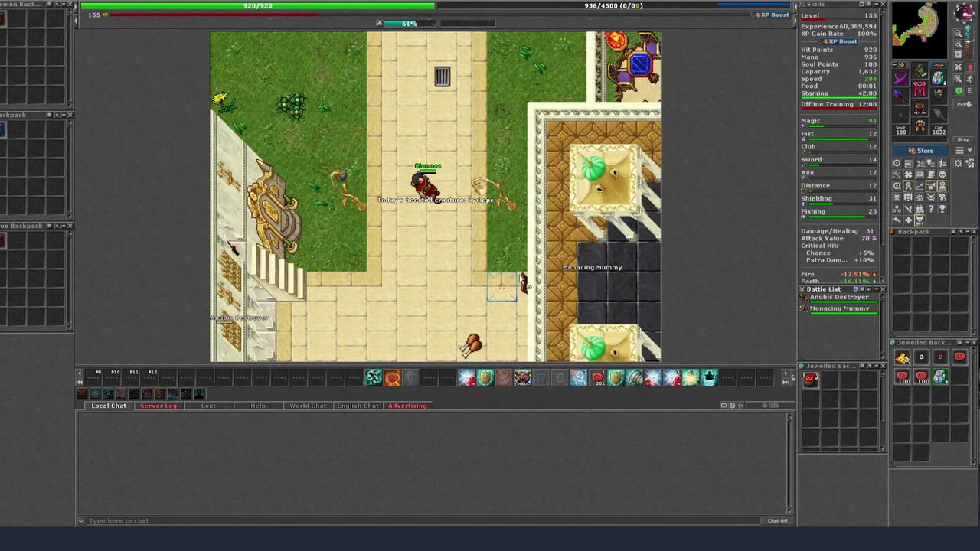The width and height of the screenshot is (980, 551).
Task: Click the green health bar at top
Action: [258, 5]
